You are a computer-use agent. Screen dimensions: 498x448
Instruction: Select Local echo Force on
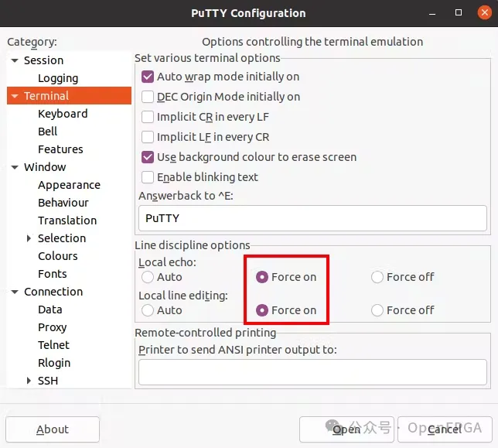[x=262, y=277]
